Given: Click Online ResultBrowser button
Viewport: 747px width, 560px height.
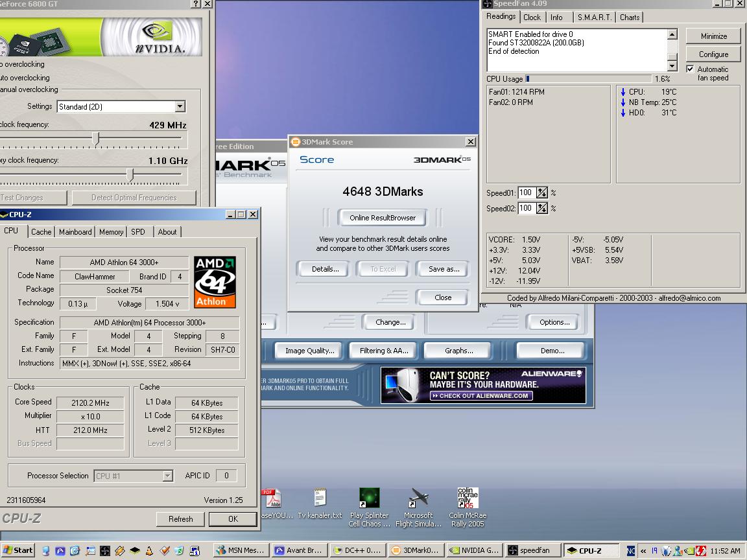Looking at the screenshot, I should tap(383, 218).
